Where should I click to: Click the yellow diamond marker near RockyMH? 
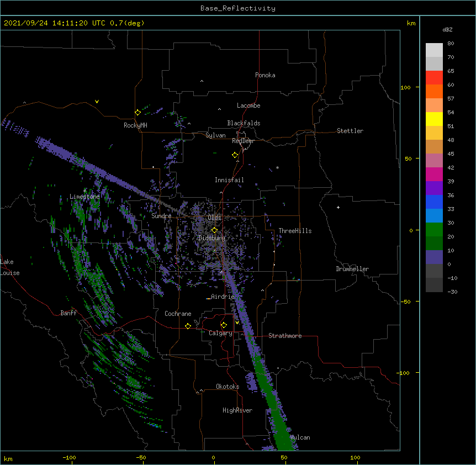click(138, 113)
